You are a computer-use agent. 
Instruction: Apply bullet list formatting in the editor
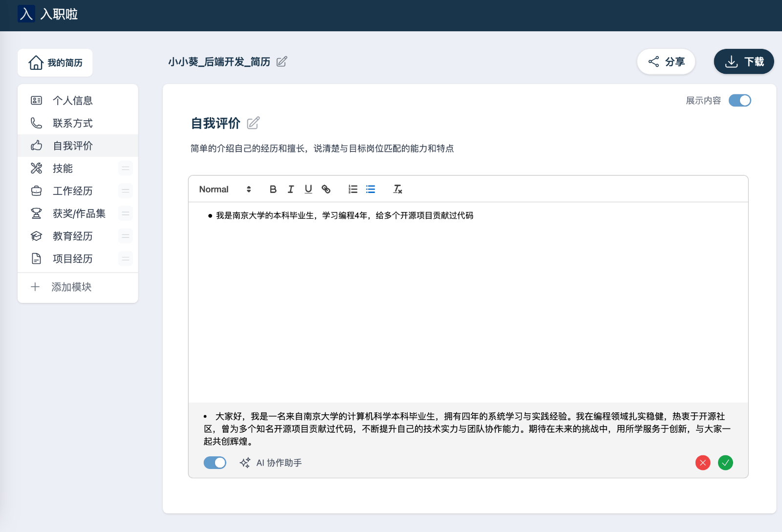(370, 189)
